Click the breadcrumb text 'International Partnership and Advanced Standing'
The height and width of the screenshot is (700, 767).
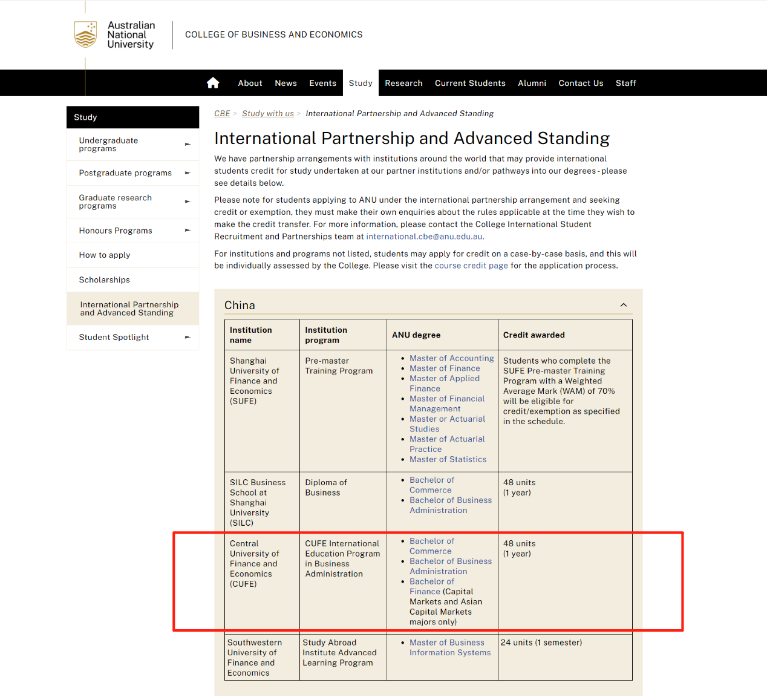tap(399, 114)
